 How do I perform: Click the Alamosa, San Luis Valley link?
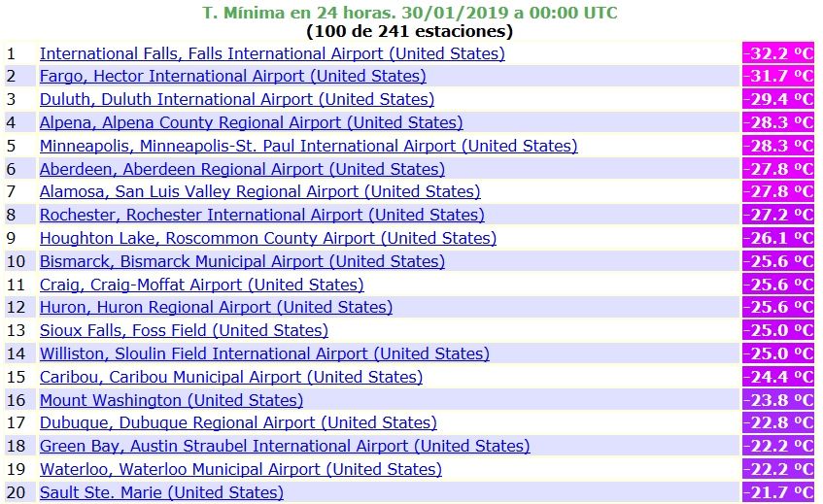(x=259, y=191)
